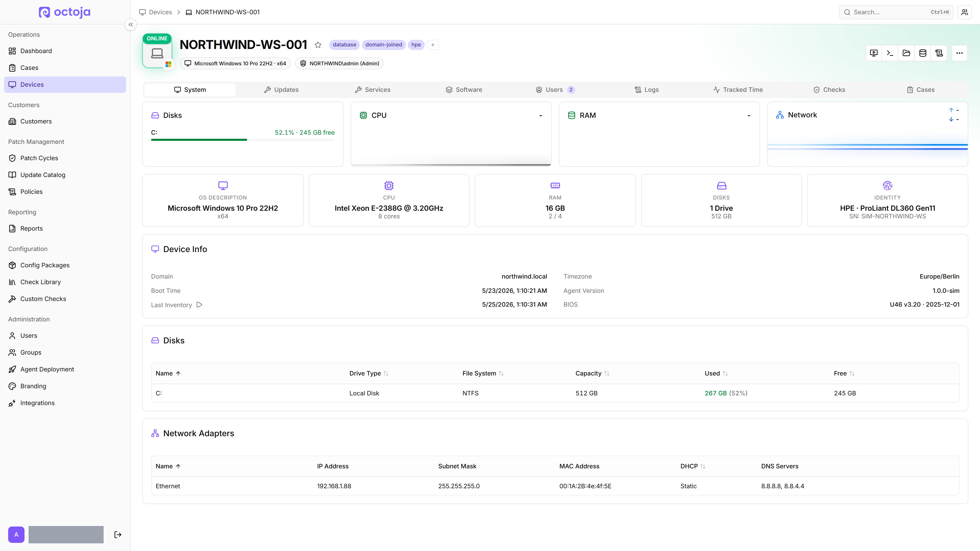Switch to the Updates tab
Viewport: 980px width, 551px height.
[281, 90]
